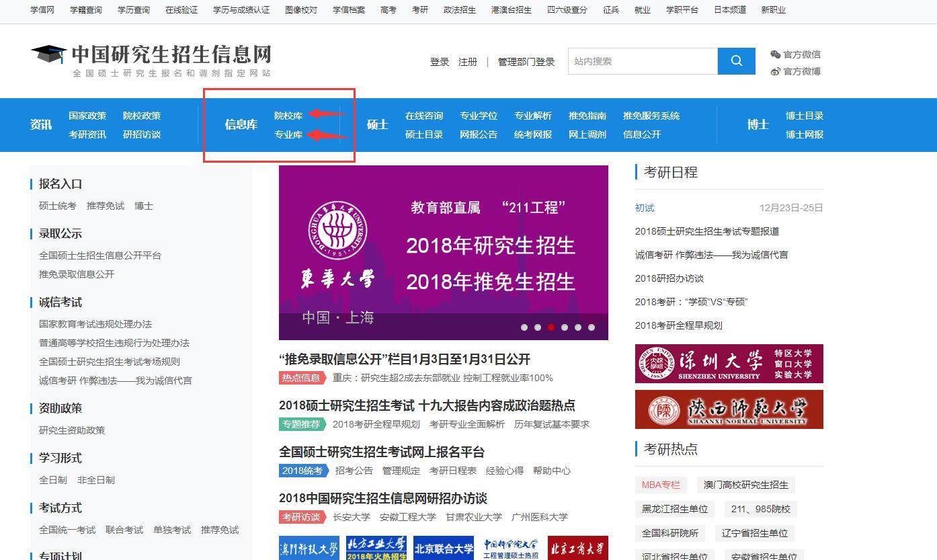Click the 登录 login link
The width and height of the screenshot is (937, 560).
[439, 61]
